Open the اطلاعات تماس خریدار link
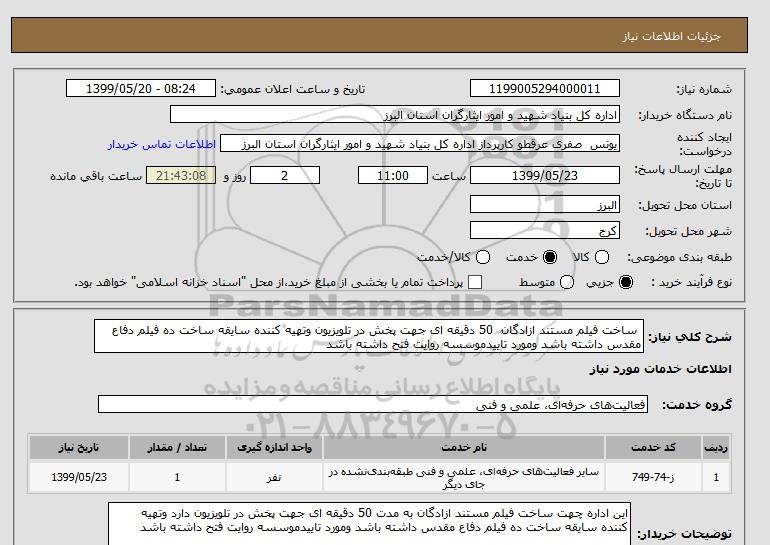This screenshot has height=545, width=770. tap(162, 144)
